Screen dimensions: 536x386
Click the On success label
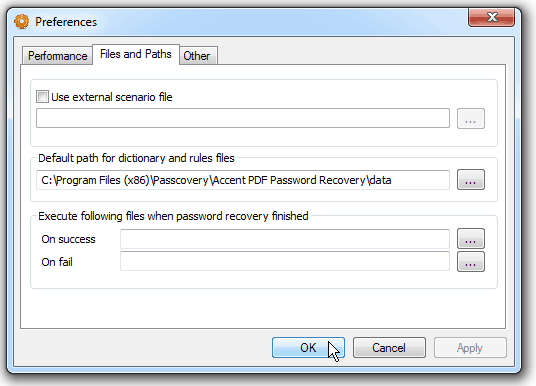68,239
